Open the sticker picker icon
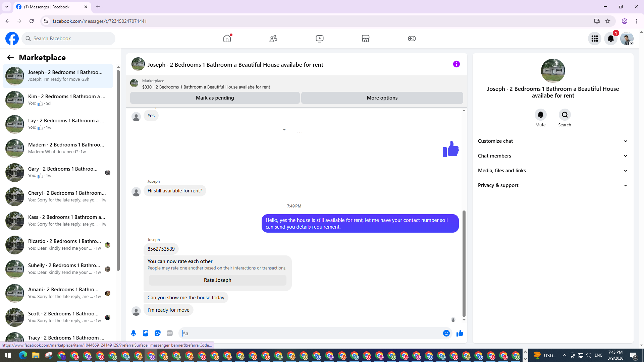 [x=158, y=333]
